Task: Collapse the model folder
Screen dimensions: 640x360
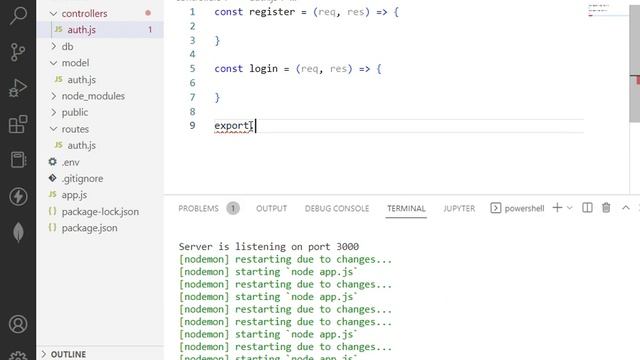Action: (x=100, y=63)
